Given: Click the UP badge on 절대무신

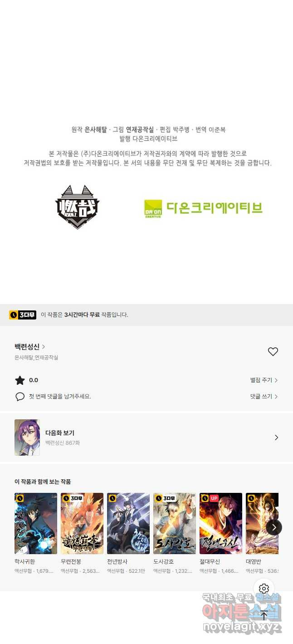Looking at the screenshot, I should coord(214,498).
